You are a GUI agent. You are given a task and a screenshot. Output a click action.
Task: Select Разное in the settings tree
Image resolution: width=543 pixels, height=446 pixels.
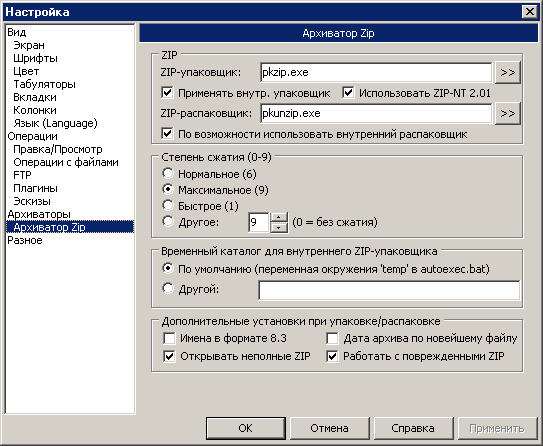(x=25, y=240)
